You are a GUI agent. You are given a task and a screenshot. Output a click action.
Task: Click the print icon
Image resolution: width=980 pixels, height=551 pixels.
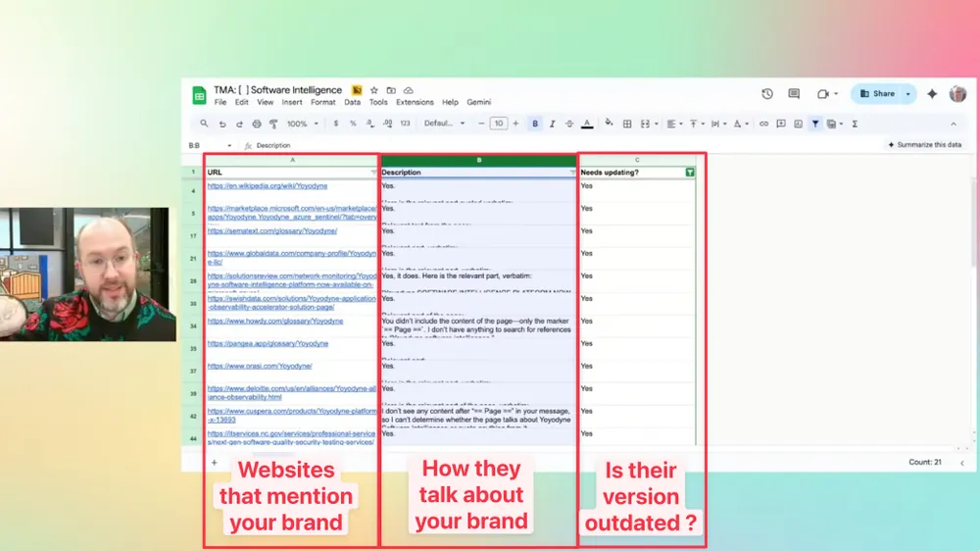pos(257,124)
